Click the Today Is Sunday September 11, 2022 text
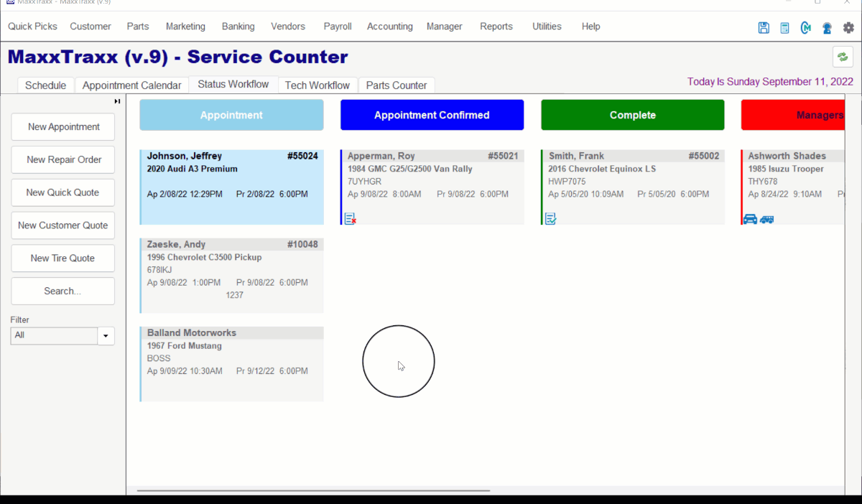862x504 pixels. point(770,82)
